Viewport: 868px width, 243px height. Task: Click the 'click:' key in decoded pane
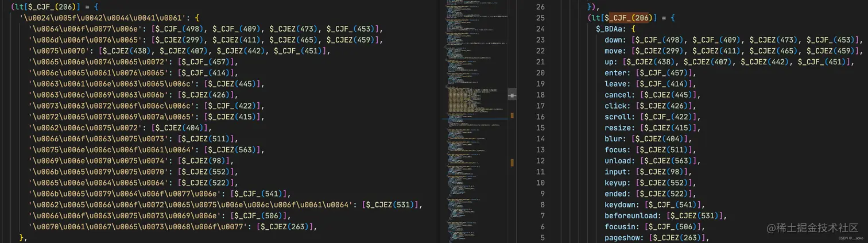(618, 106)
